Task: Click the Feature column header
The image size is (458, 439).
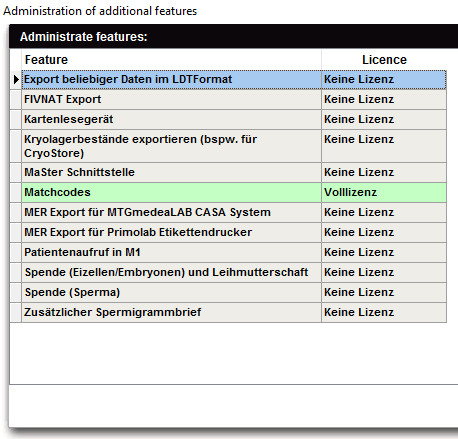Action: click(x=171, y=60)
